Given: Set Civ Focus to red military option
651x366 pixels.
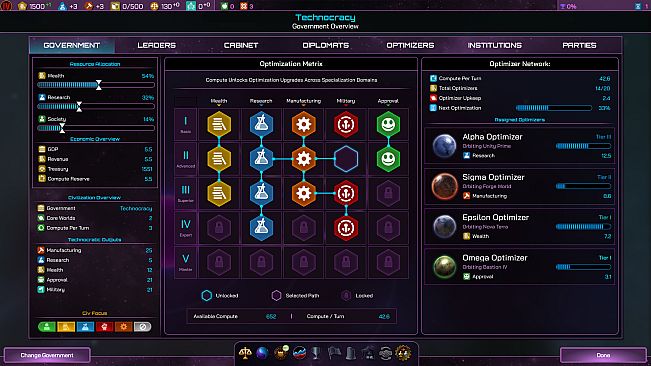Looking at the screenshot, I should point(104,327).
